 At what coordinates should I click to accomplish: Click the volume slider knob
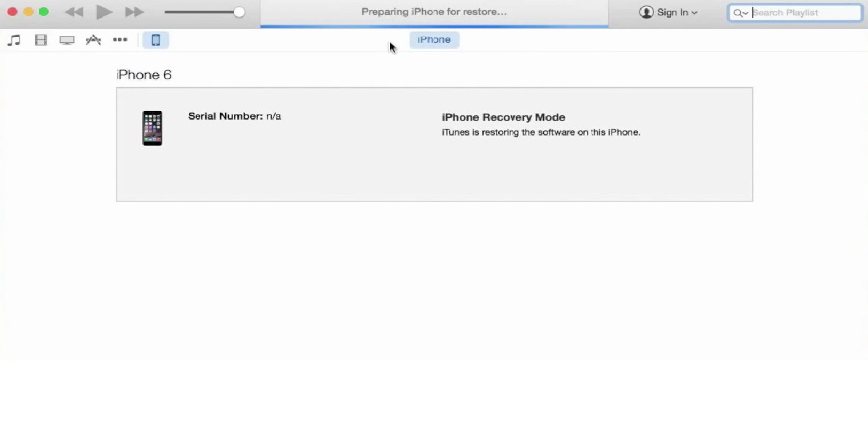tap(239, 12)
